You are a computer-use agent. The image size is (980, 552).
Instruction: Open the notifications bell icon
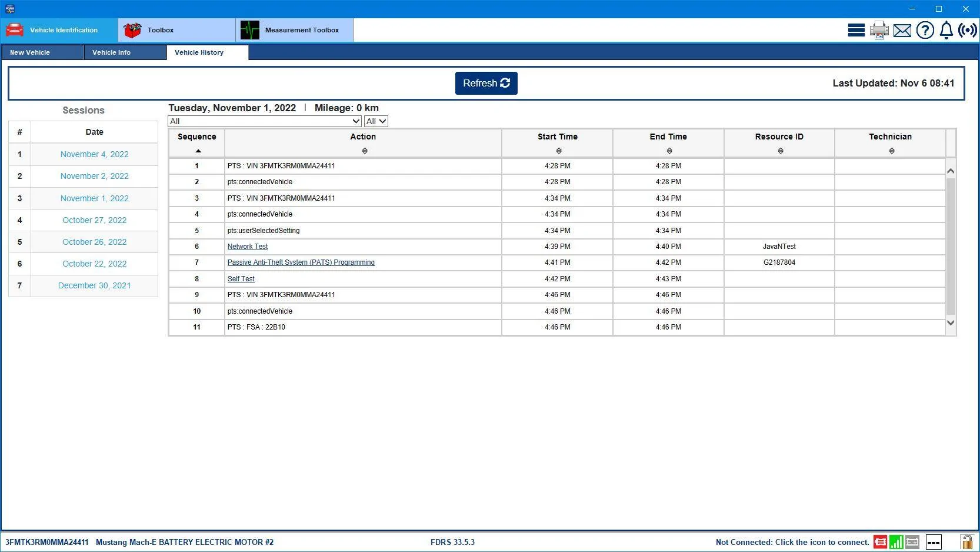pos(946,30)
